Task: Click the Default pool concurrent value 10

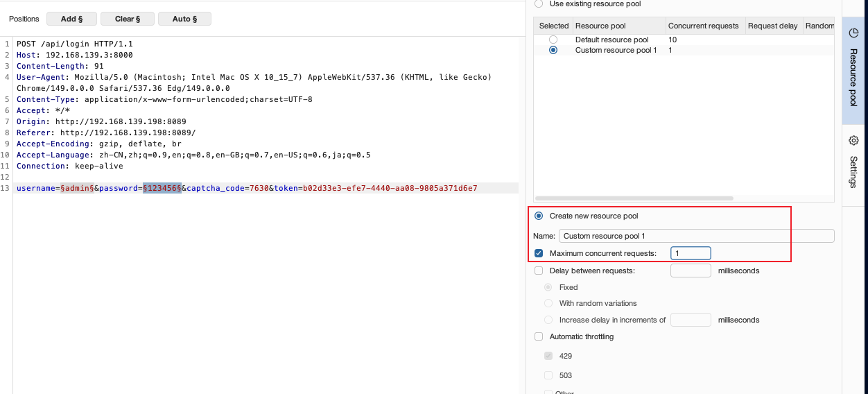Action: coord(672,40)
